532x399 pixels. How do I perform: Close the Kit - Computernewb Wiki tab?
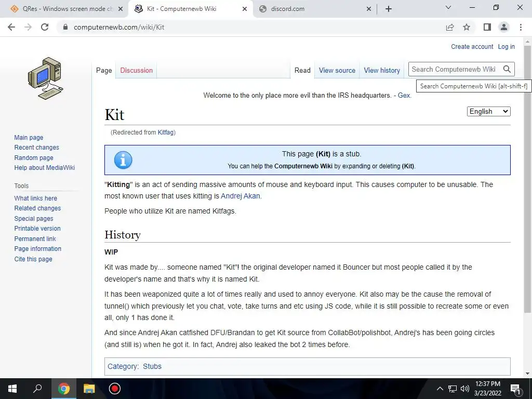pos(245,9)
